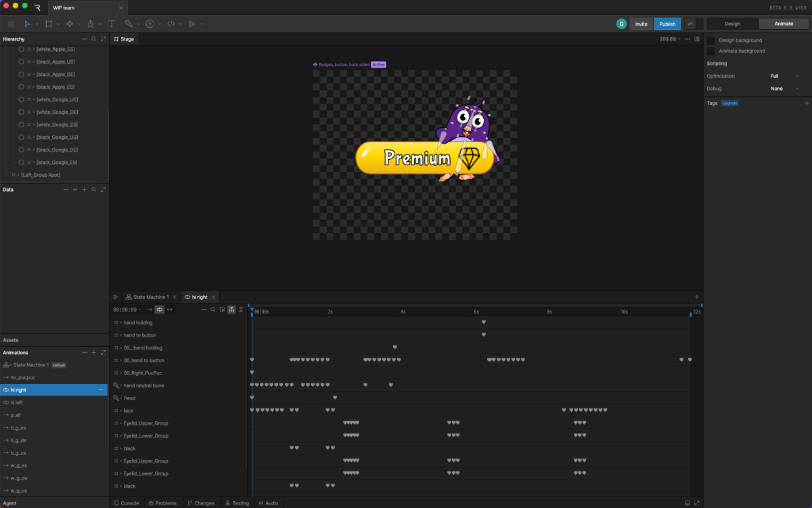Add a new animation with plus

pyautogui.click(x=94, y=353)
